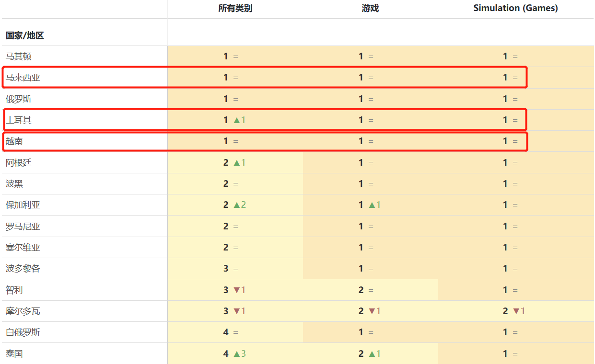Click 泰国's green up arrow in 所有类别 column
The height and width of the screenshot is (364, 595).
click(236, 354)
